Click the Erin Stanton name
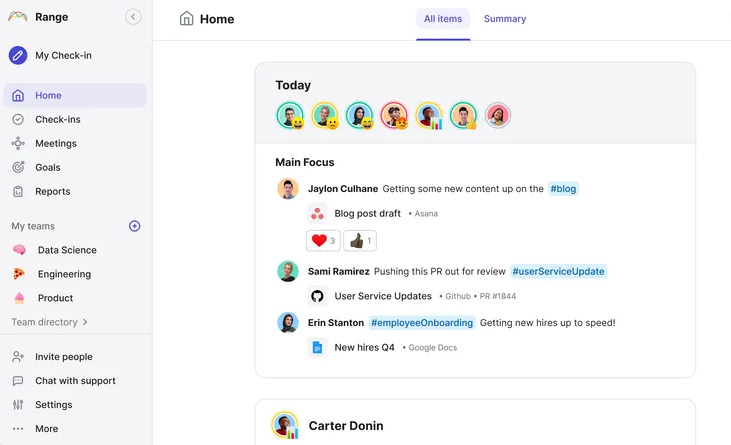The image size is (731, 445). pyautogui.click(x=336, y=323)
